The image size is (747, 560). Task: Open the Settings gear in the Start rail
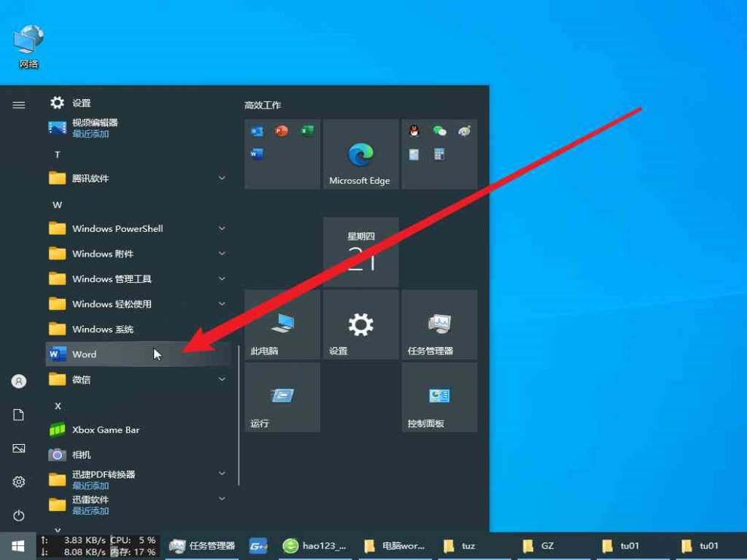[18, 482]
